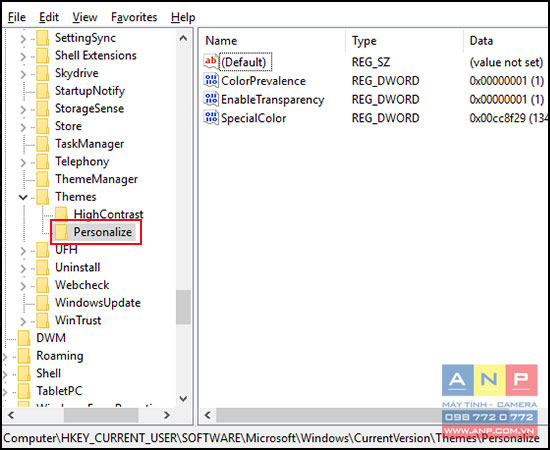Click the HighContrast folder icon

pos(61,214)
